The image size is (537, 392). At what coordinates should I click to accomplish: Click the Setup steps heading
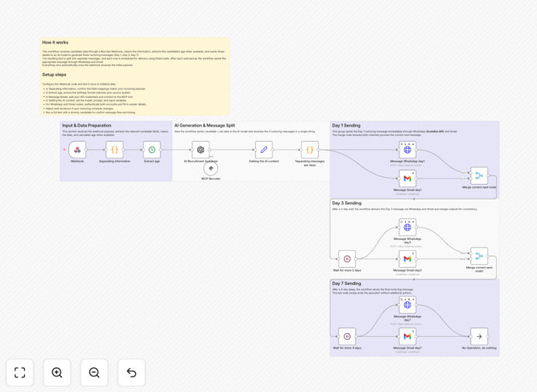coord(54,75)
